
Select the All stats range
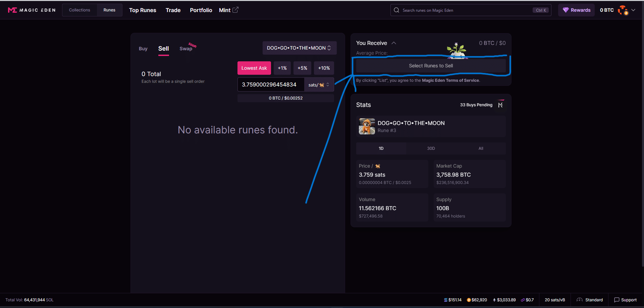(481, 148)
